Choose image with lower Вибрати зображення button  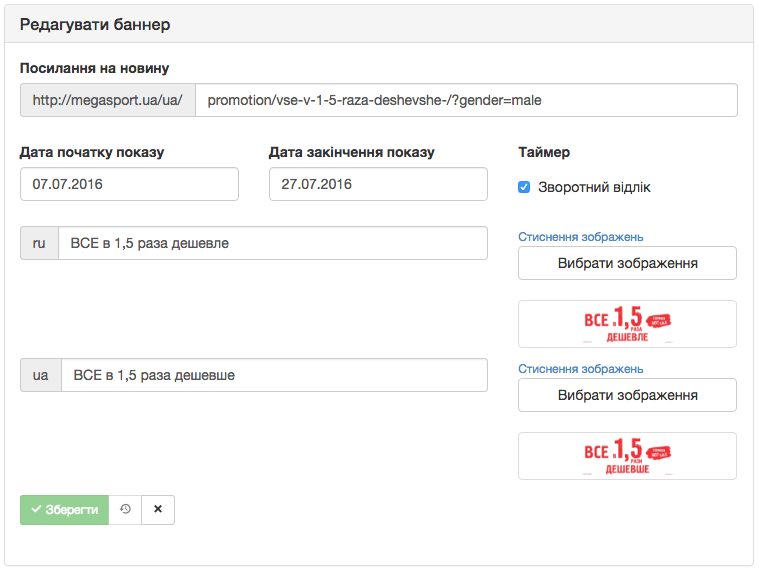(x=627, y=395)
